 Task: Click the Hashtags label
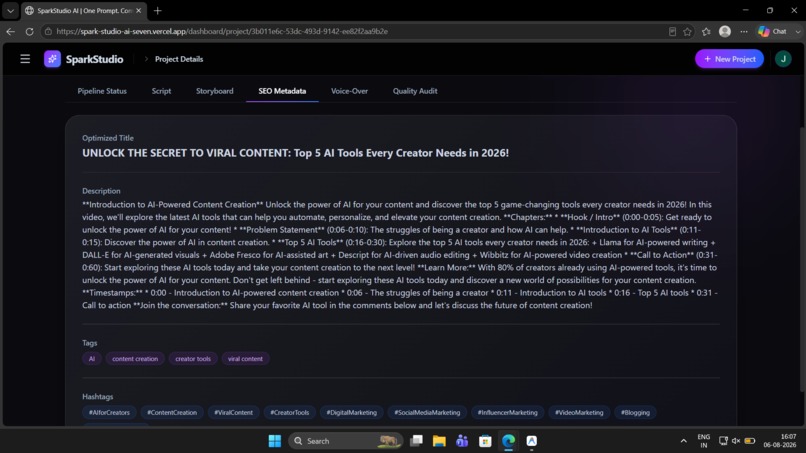point(98,396)
